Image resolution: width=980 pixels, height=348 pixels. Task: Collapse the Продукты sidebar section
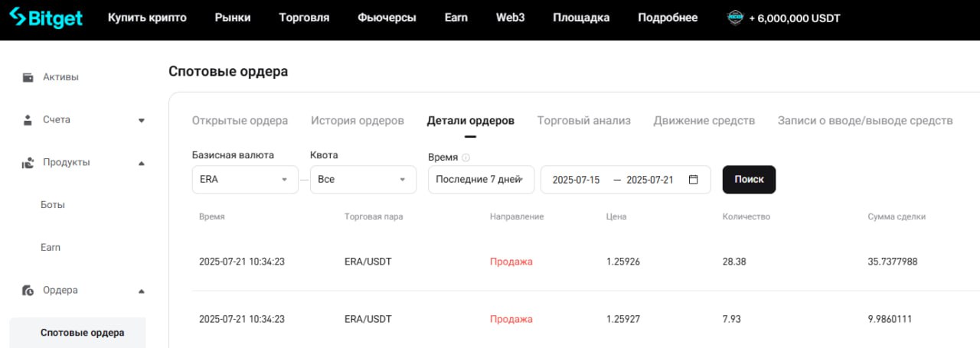[142, 163]
